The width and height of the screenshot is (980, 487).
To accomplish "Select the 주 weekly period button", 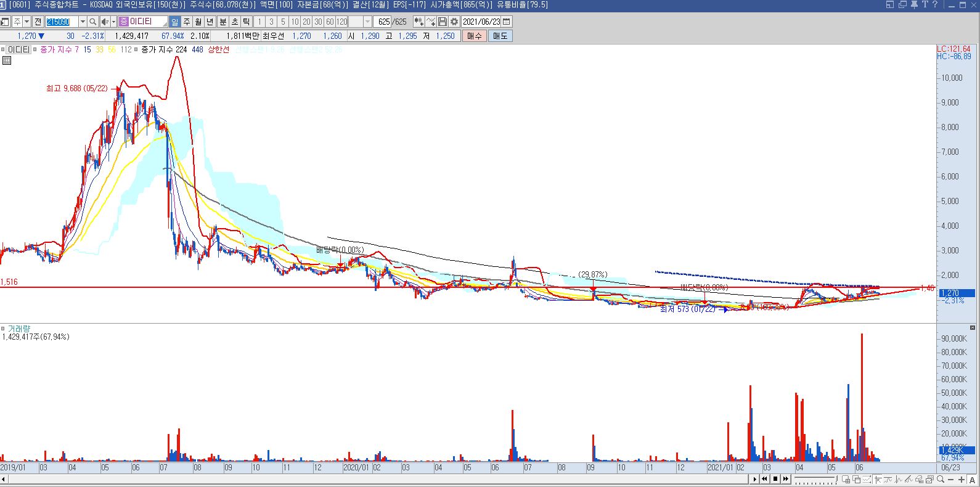I will pos(186,22).
